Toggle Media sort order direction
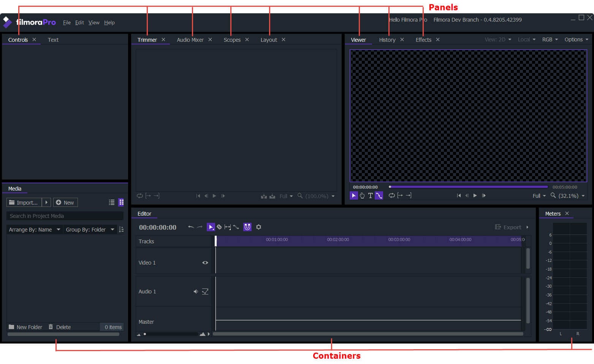Image resolution: width=594 pixels, height=364 pixels. [x=121, y=229]
